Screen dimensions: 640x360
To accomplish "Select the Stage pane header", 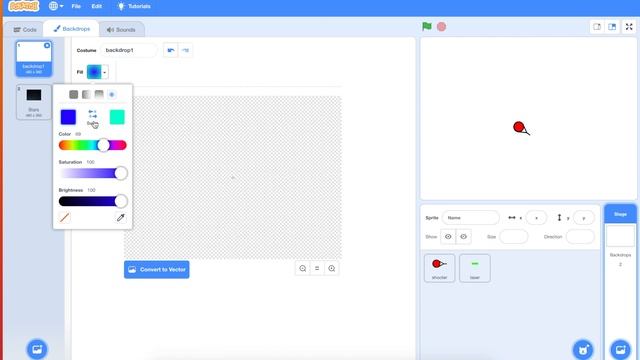I will [620, 214].
